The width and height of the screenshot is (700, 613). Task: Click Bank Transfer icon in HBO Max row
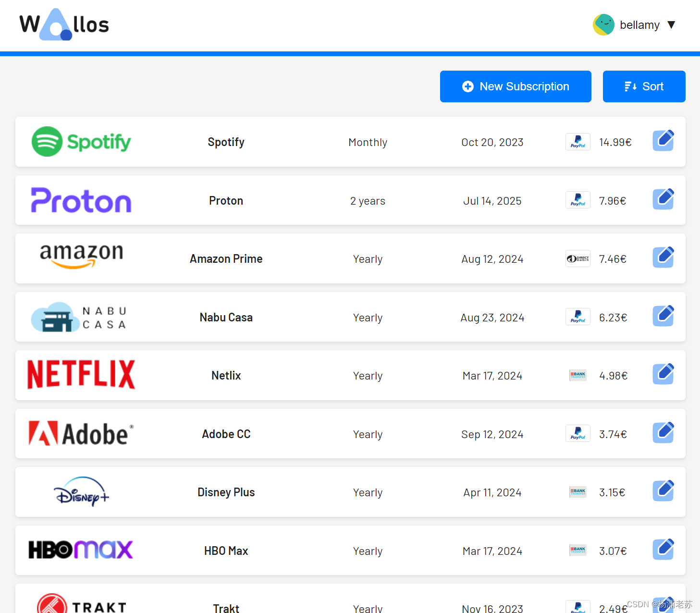click(578, 551)
